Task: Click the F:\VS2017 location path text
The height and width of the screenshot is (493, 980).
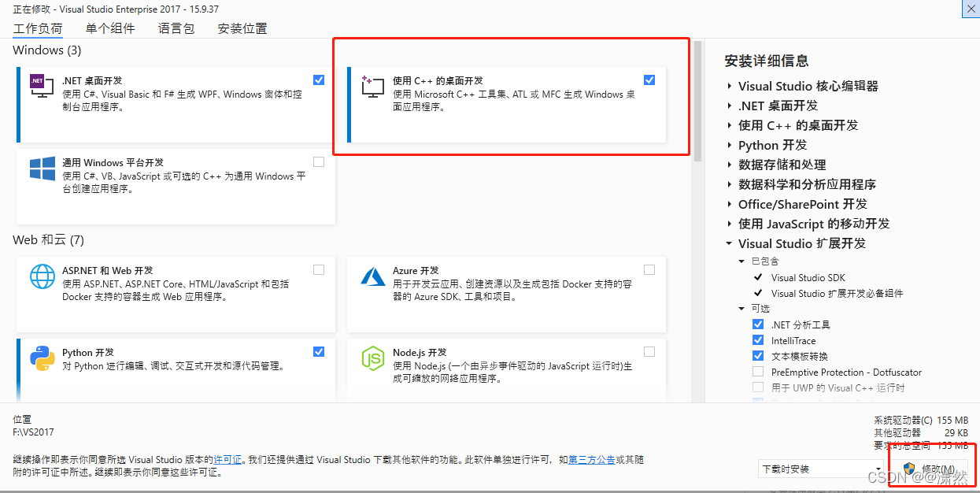Action: (x=34, y=432)
